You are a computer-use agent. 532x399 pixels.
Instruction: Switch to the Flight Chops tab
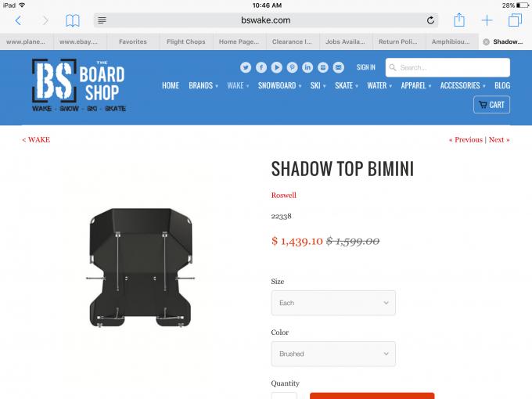point(186,41)
